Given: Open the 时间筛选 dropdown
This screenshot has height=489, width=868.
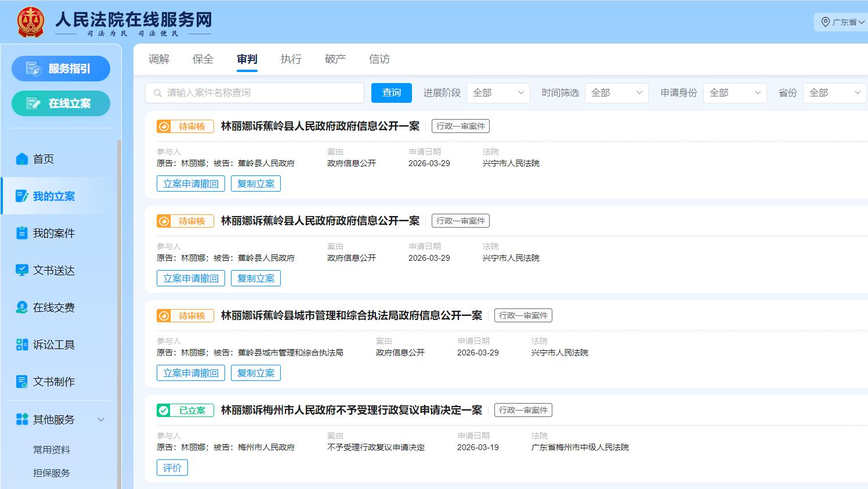Looking at the screenshot, I should point(616,93).
